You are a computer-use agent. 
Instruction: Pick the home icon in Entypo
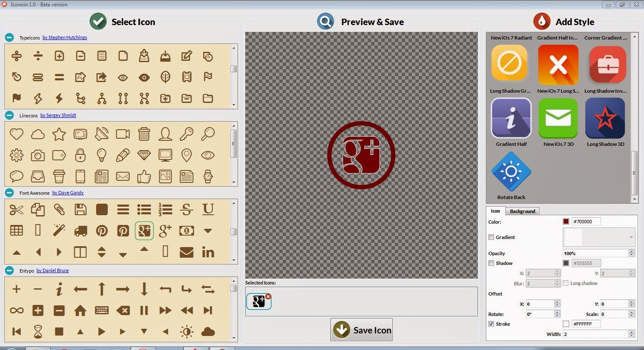(80, 310)
